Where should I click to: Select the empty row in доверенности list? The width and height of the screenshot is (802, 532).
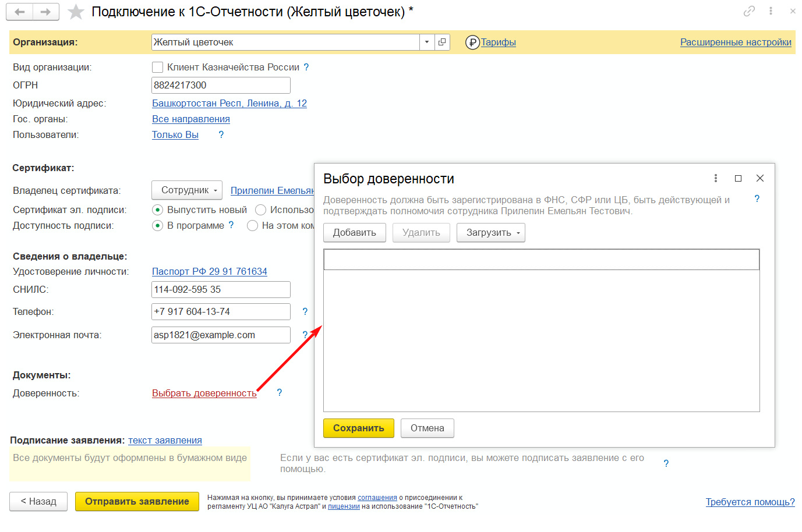click(x=542, y=260)
